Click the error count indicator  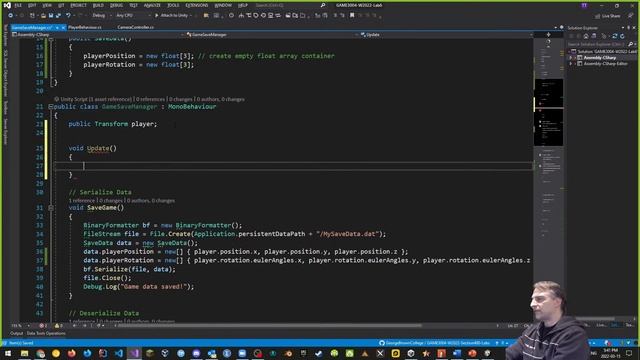point(43,326)
